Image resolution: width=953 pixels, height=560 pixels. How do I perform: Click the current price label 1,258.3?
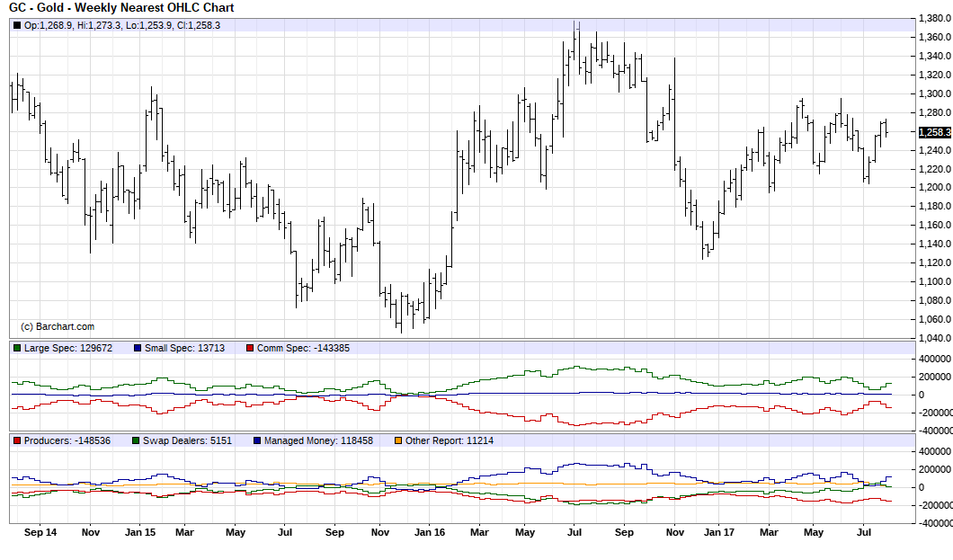click(935, 132)
